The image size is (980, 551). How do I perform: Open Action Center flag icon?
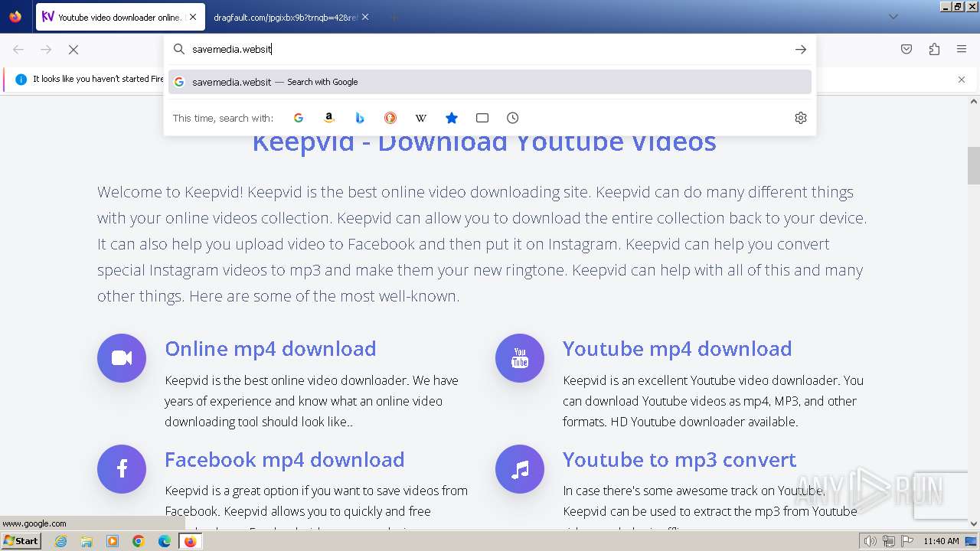[906, 541]
